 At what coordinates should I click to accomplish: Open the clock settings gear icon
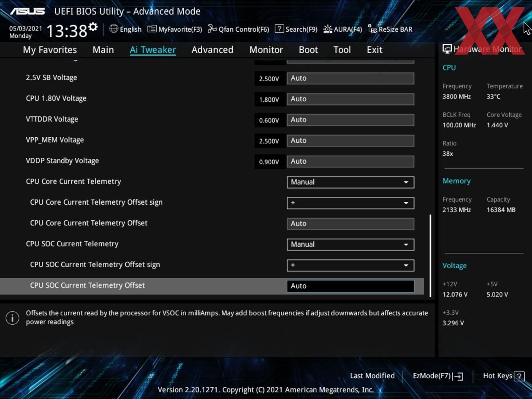pyautogui.click(x=93, y=27)
